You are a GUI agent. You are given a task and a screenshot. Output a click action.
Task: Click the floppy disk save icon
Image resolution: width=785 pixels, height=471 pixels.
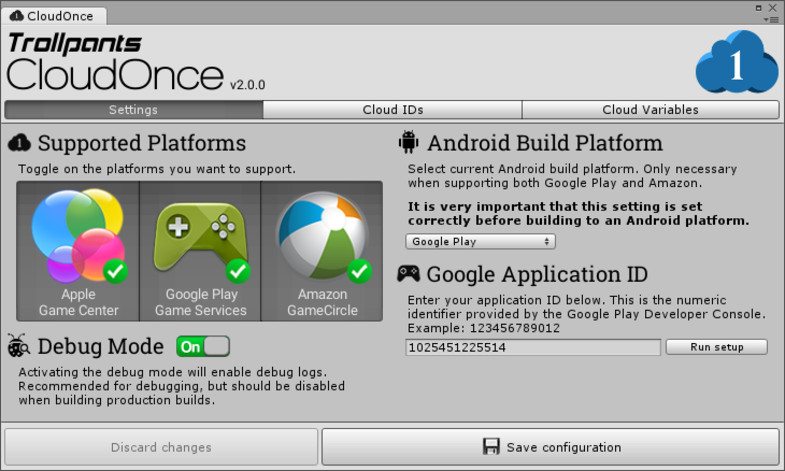pyautogui.click(x=491, y=446)
